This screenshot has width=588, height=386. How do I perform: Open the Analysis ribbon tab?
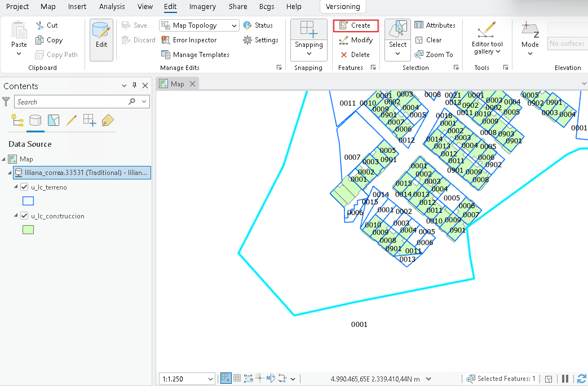pyautogui.click(x=112, y=6)
